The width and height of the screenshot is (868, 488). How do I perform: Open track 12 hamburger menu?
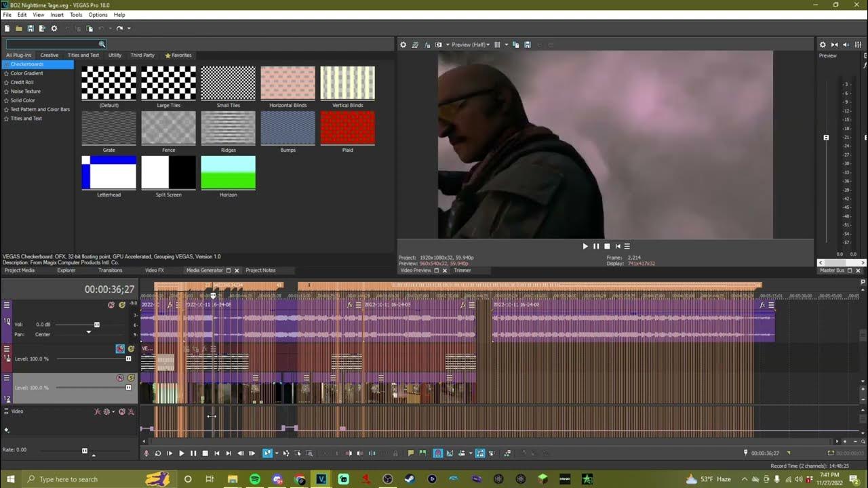pos(7,378)
